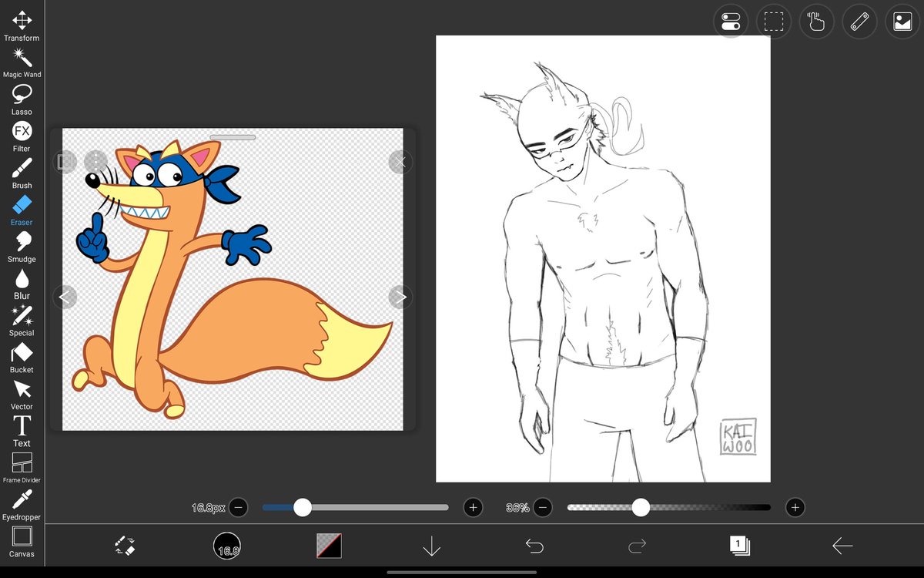Show previous reference image
The image size is (924, 578).
tap(65, 297)
